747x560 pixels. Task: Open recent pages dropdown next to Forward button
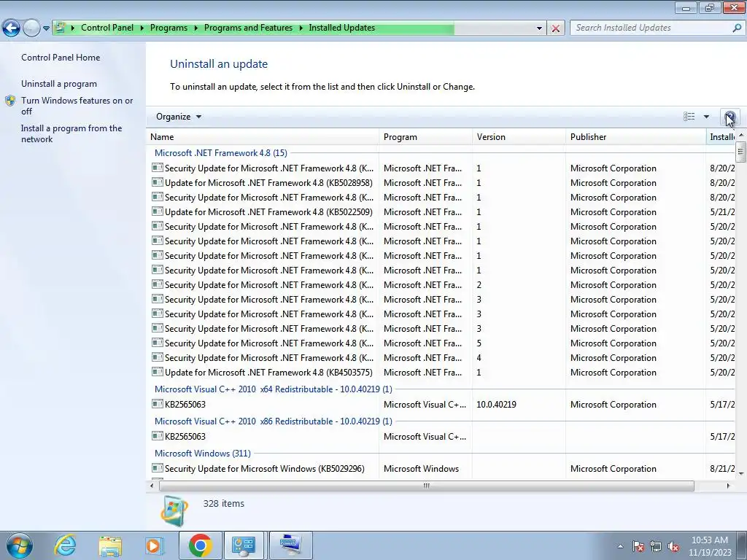pyautogui.click(x=46, y=28)
